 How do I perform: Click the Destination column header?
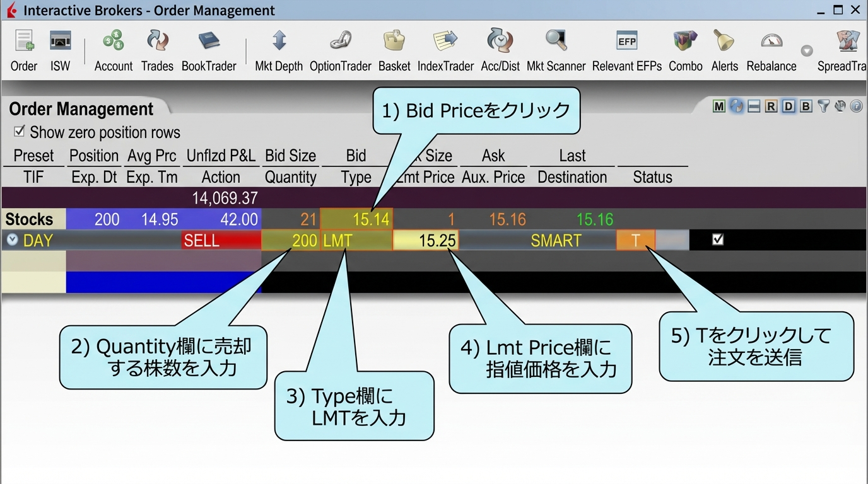pos(572,177)
